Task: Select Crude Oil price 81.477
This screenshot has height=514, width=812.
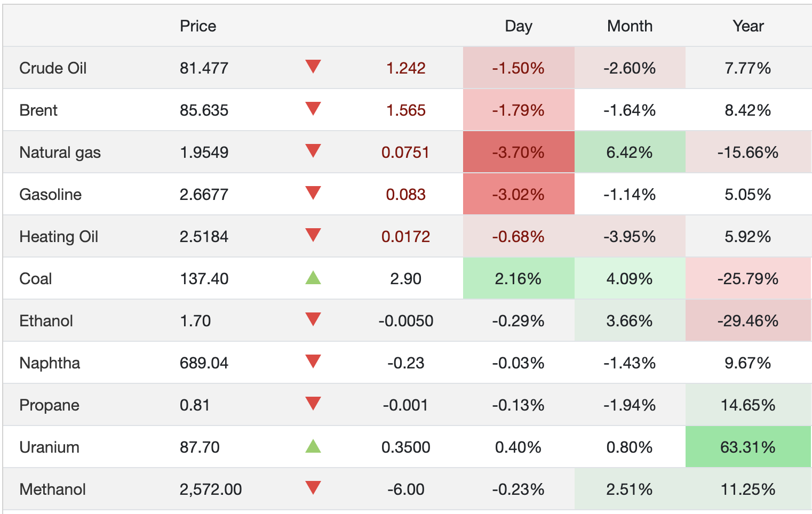Action: (204, 68)
